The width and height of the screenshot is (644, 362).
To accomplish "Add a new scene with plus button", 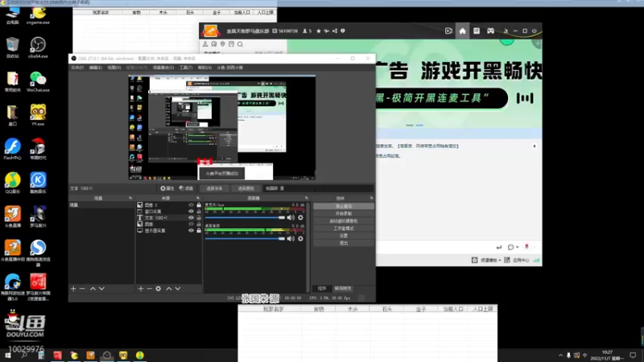I will click(x=73, y=289).
